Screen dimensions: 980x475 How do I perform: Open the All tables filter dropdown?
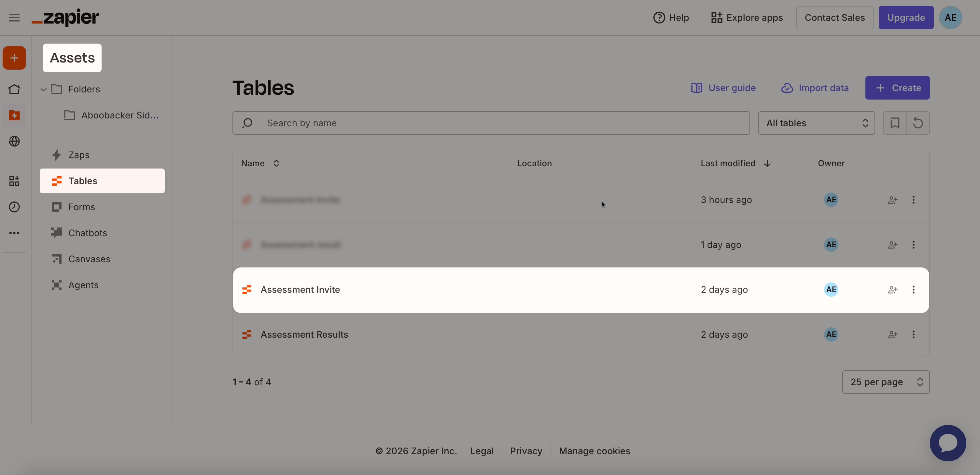(x=816, y=123)
